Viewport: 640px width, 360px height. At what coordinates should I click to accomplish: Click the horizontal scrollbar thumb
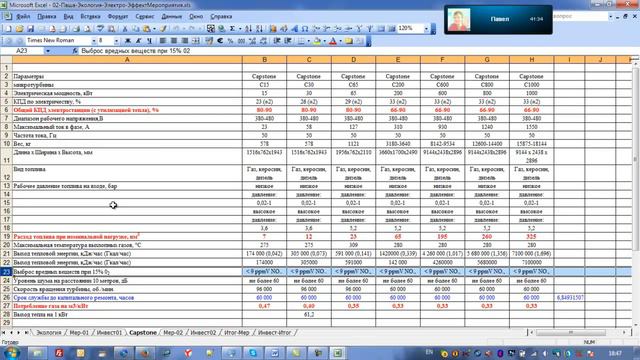(x=571, y=333)
